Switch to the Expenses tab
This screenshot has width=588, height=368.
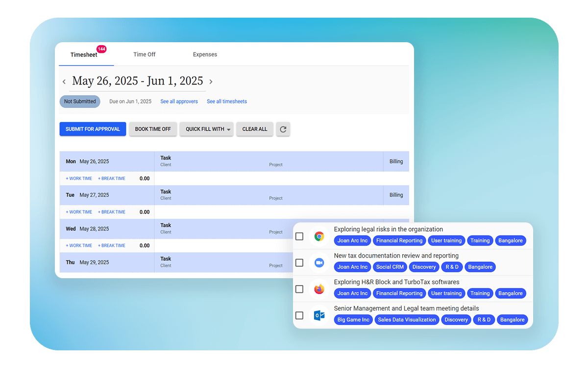[205, 54]
